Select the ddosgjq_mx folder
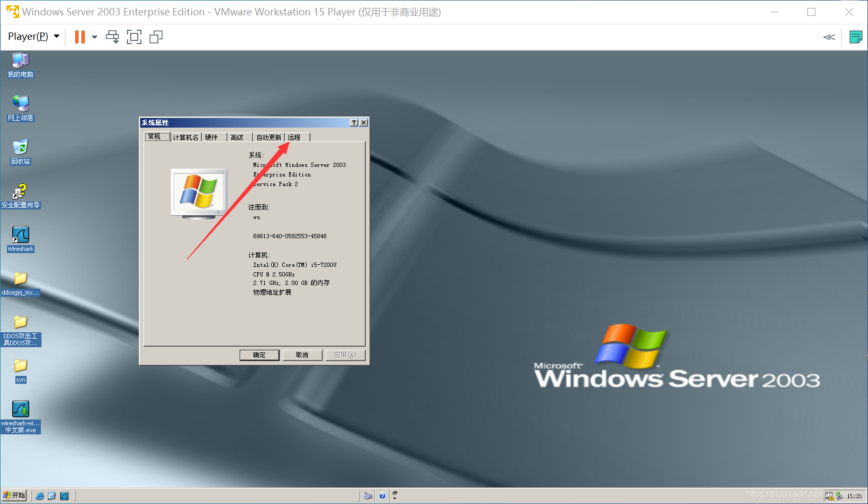This screenshot has height=504, width=868. pos(21,283)
